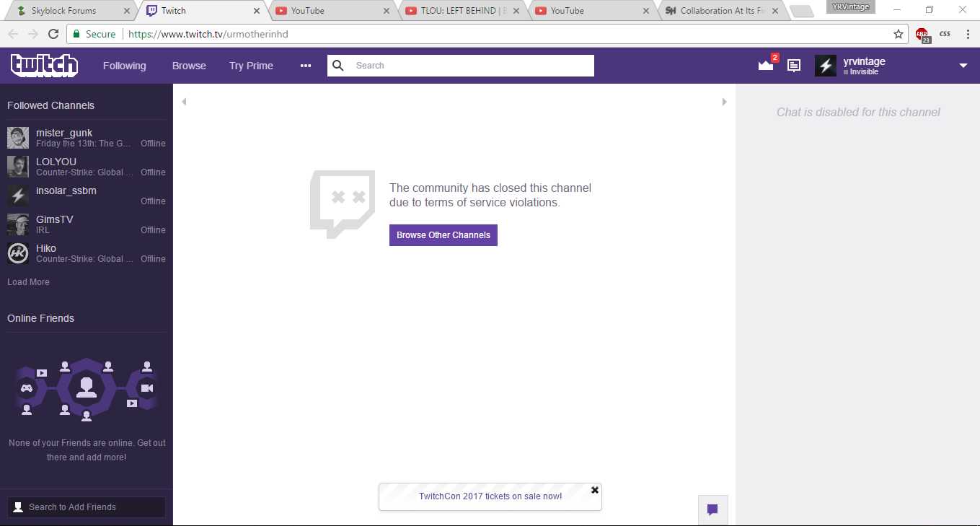Click the css extension icon

tap(945, 34)
